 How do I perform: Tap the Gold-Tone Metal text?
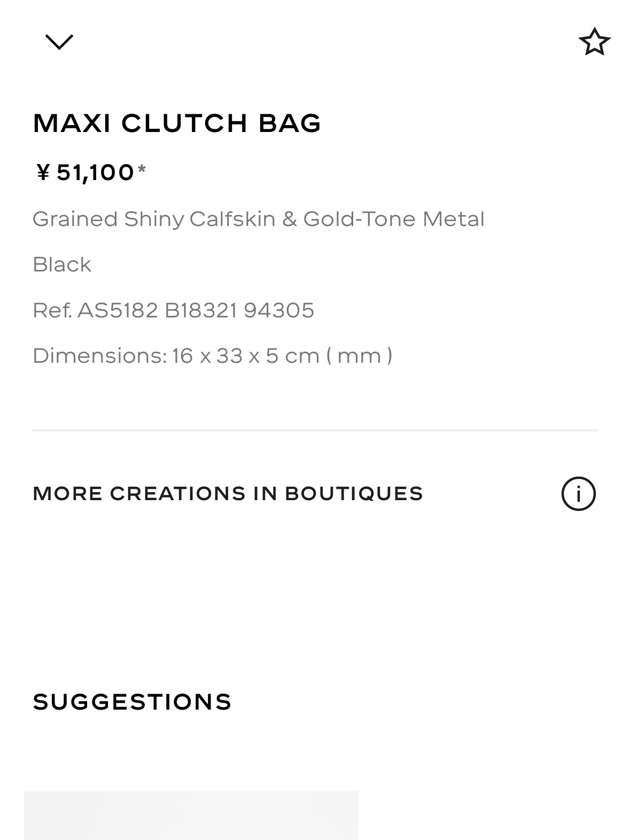[x=394, y=219]
